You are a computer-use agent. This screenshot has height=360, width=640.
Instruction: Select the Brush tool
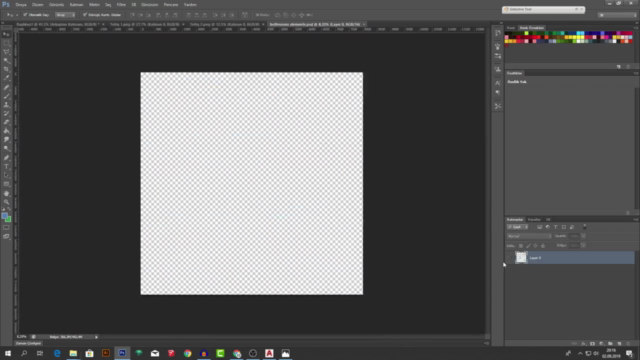tap(7, 96)
